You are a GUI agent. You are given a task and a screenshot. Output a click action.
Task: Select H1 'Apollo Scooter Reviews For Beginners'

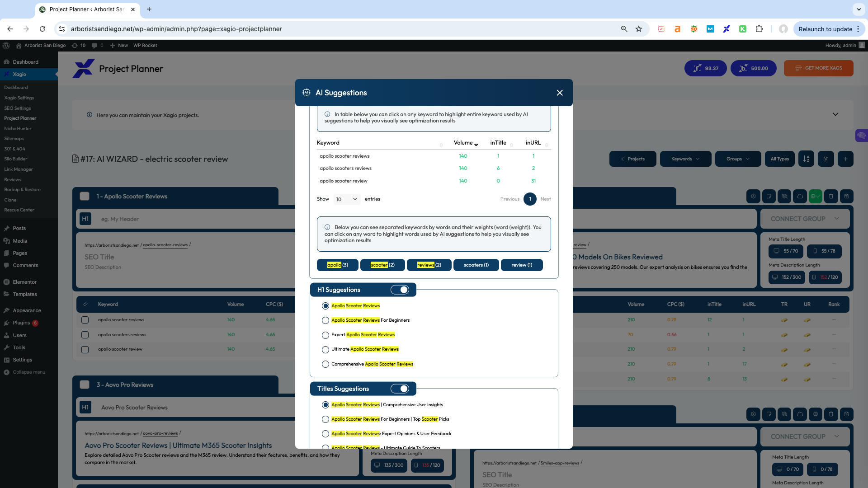coord(325,320)
